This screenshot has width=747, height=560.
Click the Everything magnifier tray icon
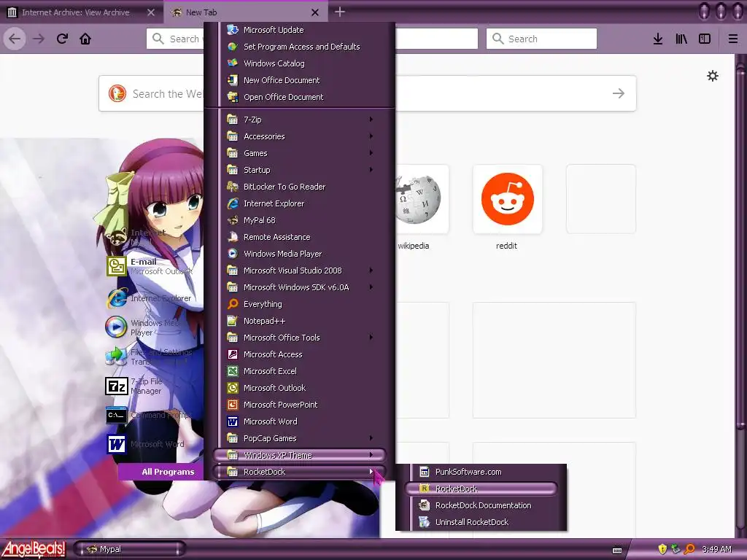pyautogui.click(x=689, y=549)
